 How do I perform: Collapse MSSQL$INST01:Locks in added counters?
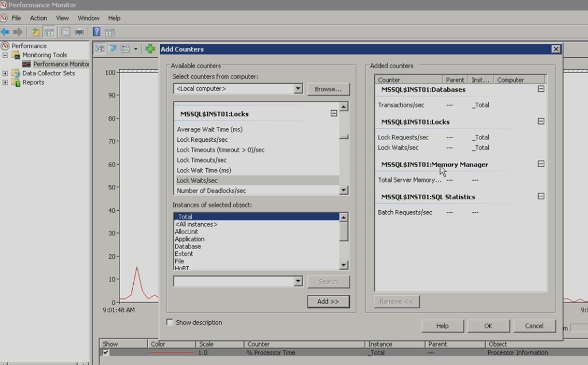[541, 121]
